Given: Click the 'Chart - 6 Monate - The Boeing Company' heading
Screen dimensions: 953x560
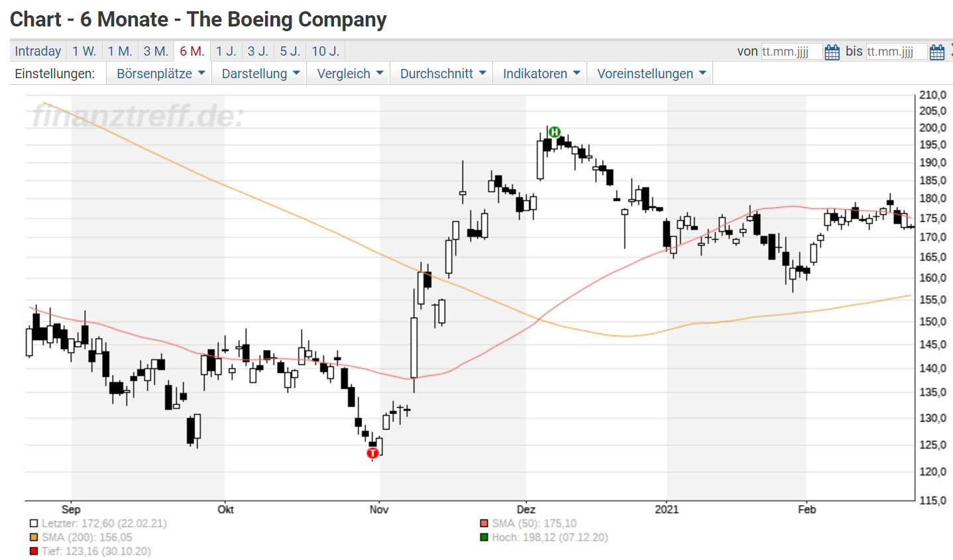Looking at the screenshot, I should click(198, 20).
